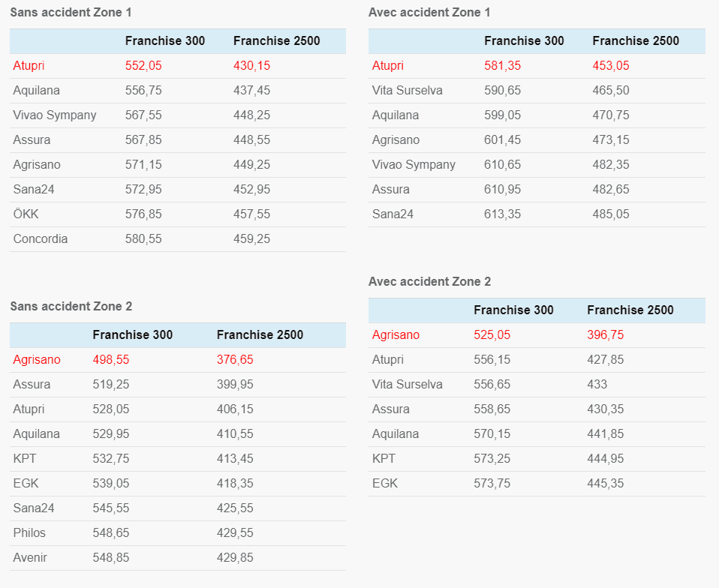Click the "ÖKK" insurer name

[26, 214]
